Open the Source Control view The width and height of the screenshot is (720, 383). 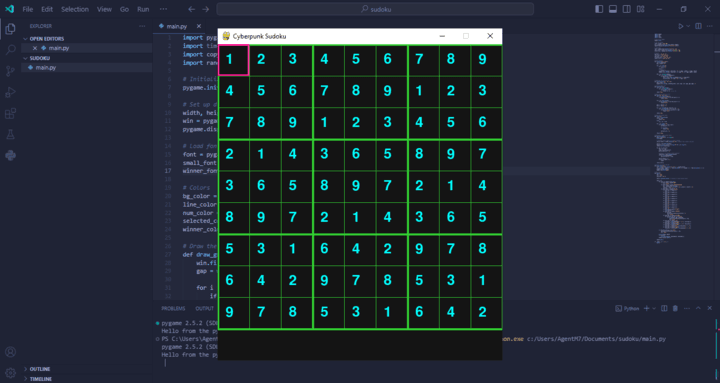[x=10, y=71]
